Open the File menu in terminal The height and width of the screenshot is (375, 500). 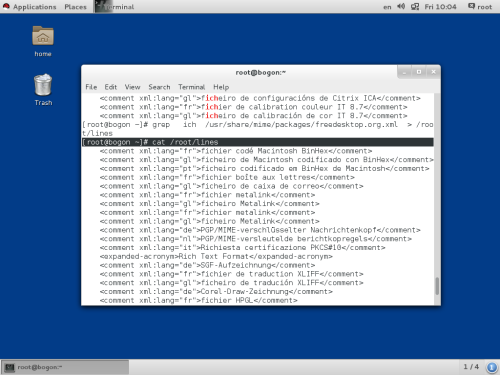91,87
